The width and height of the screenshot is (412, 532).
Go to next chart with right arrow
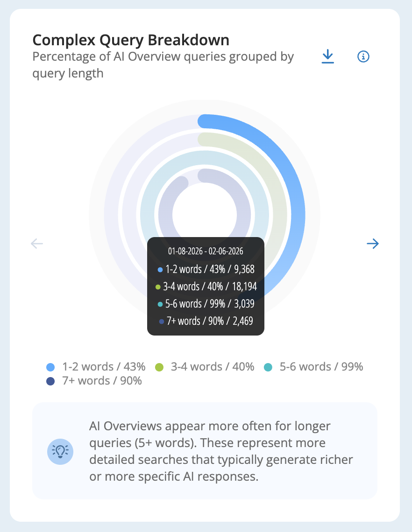pos(373,244)
